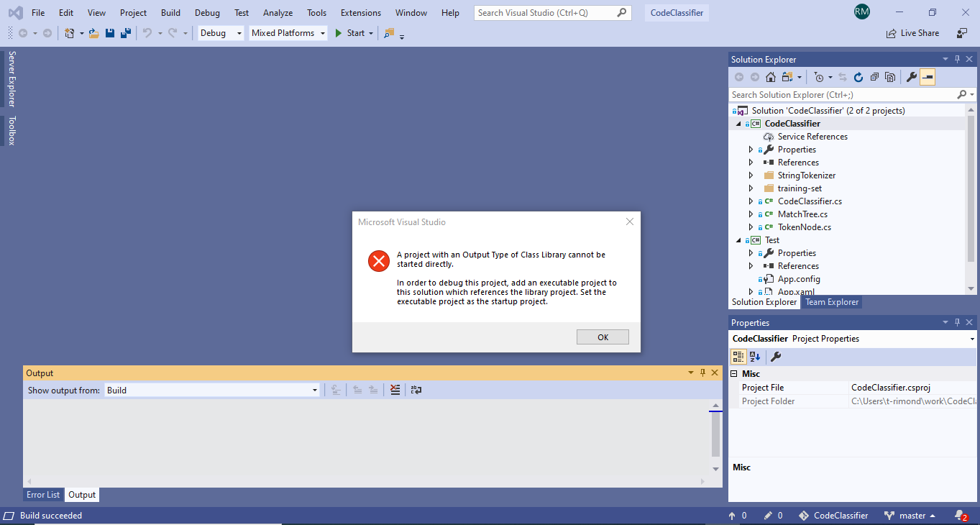This screenshot has width=980, height=525.
Task: Click the Search Visual Studio box
Action: pos(552,13)
